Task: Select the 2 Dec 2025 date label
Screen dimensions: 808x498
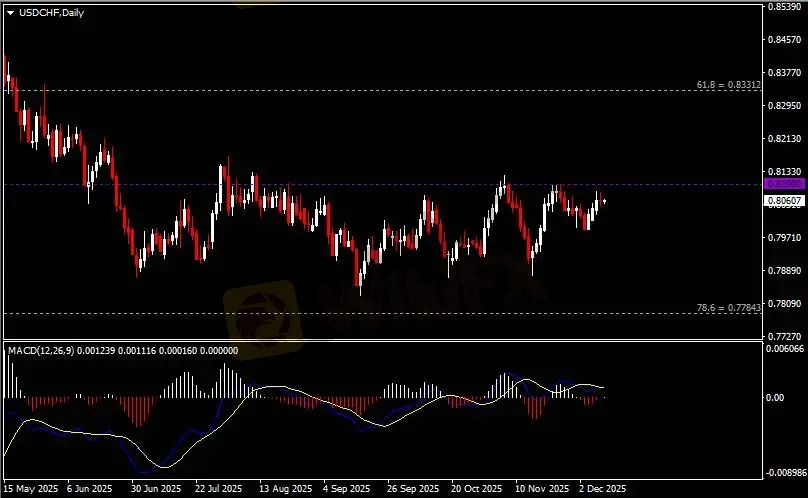Action: coord(601,490)
